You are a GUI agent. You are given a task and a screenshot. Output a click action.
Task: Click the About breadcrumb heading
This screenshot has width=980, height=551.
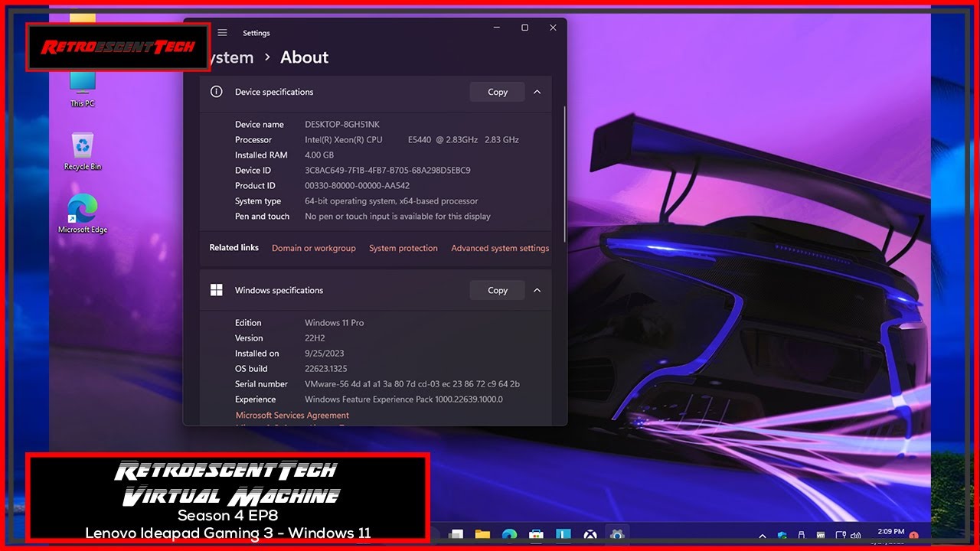(304, 57)
